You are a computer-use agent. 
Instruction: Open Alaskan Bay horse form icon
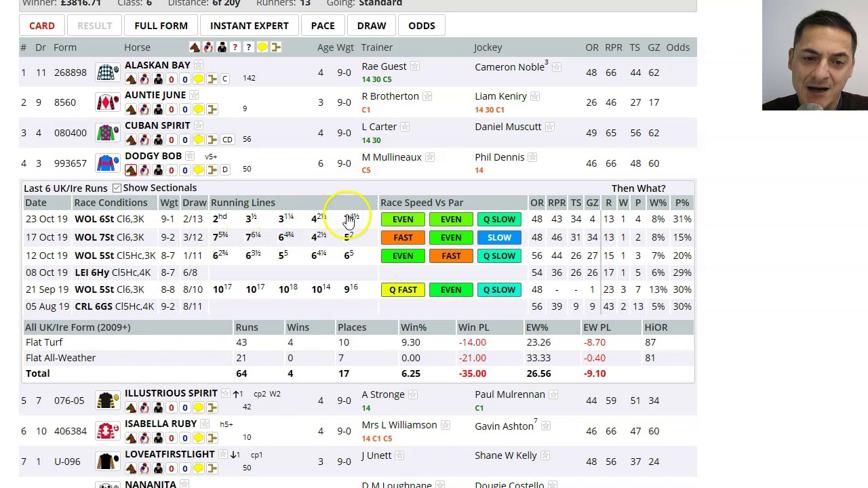130,79
